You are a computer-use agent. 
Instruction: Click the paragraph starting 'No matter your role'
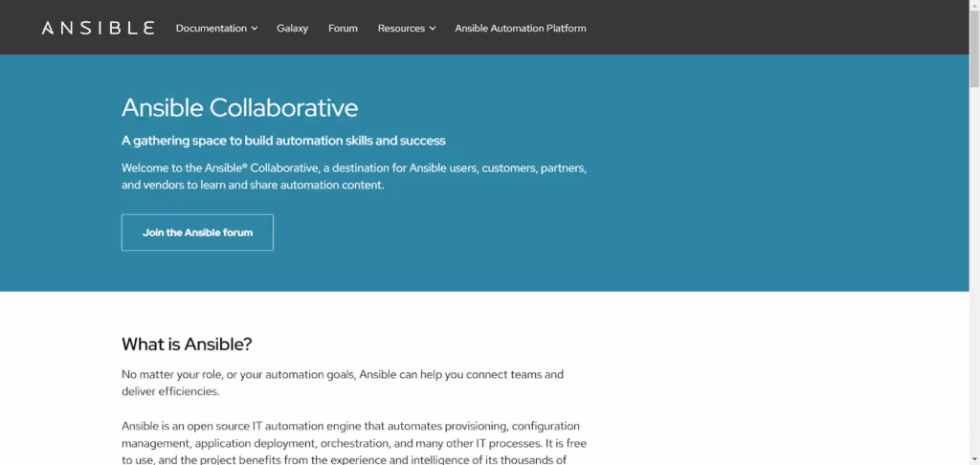click(x=343, y=383)
